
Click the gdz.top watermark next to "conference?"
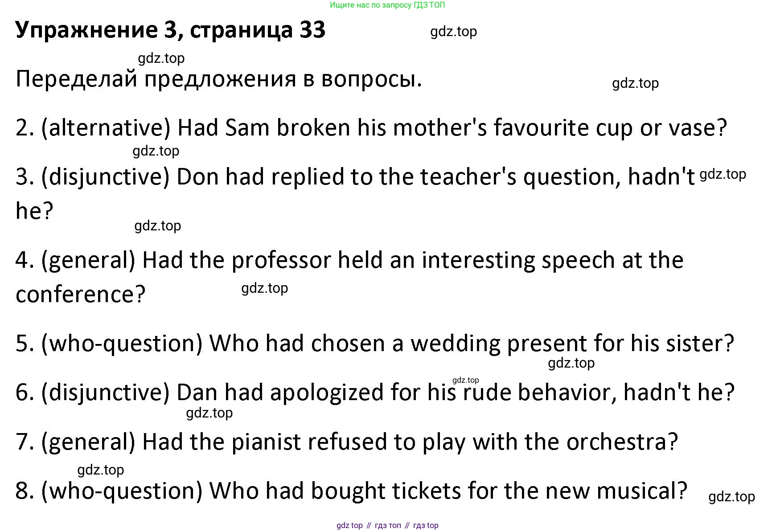click(x=264, y=288)
